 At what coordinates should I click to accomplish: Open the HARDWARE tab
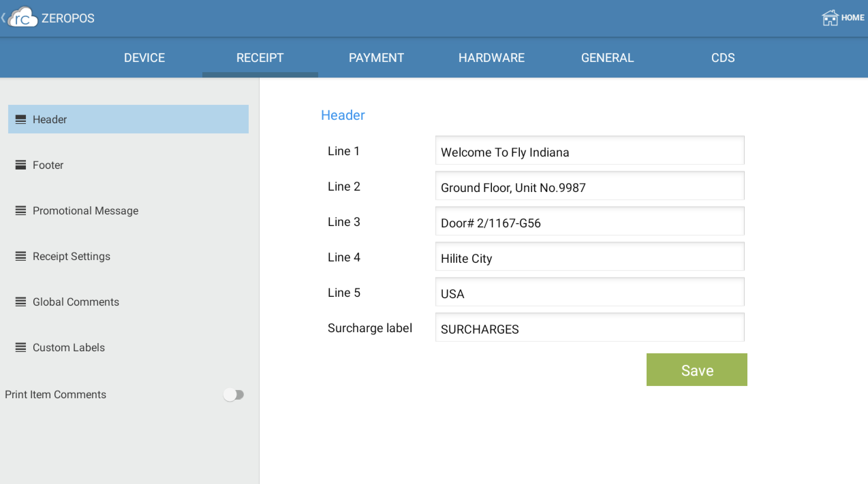pos(492,58)
